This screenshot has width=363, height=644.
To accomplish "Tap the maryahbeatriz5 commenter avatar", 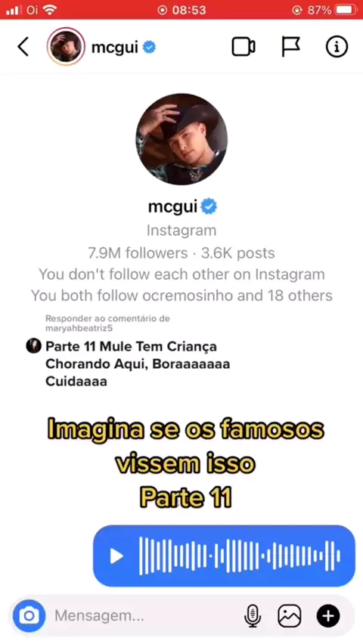I will point(34,346).
